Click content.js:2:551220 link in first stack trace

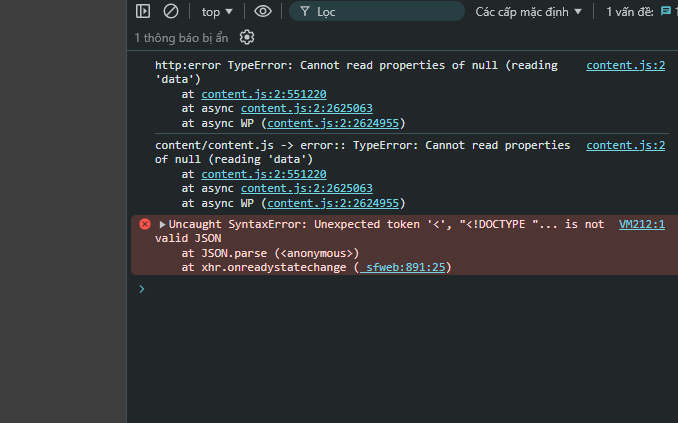coord(264,94)
